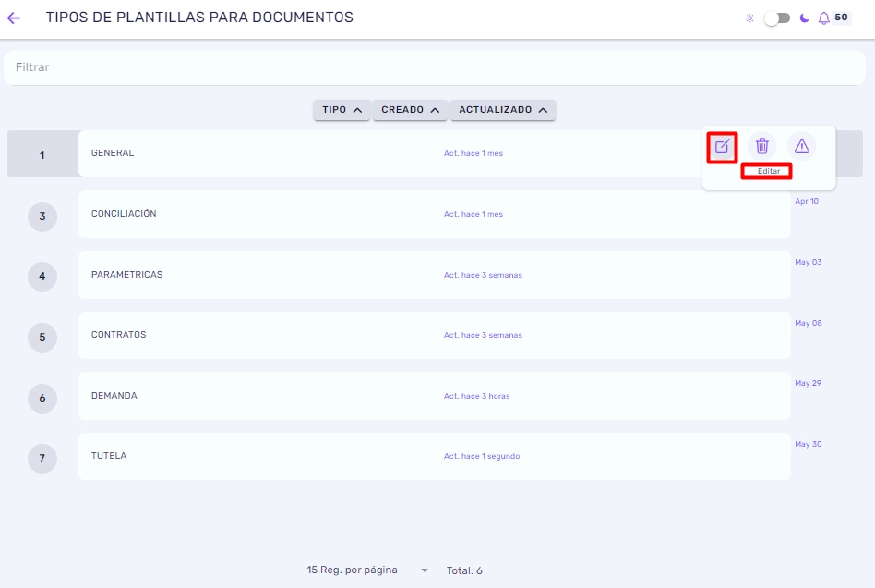Viewport: 875px width, 588px height.
Task: Click number 5 circle badge
Action: [x=42, y=338]
